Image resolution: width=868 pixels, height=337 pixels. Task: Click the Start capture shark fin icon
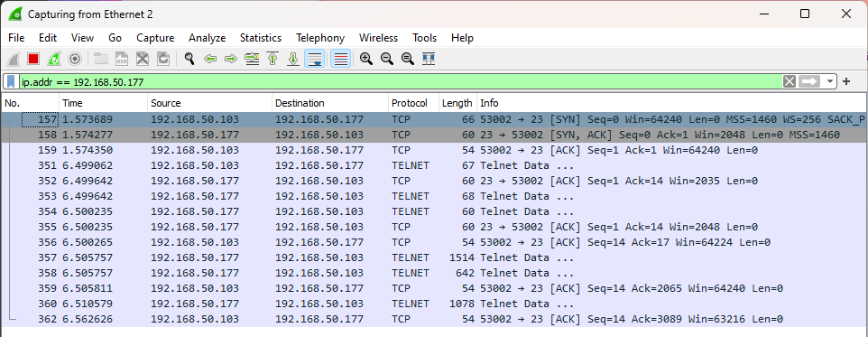click(14, 59)
